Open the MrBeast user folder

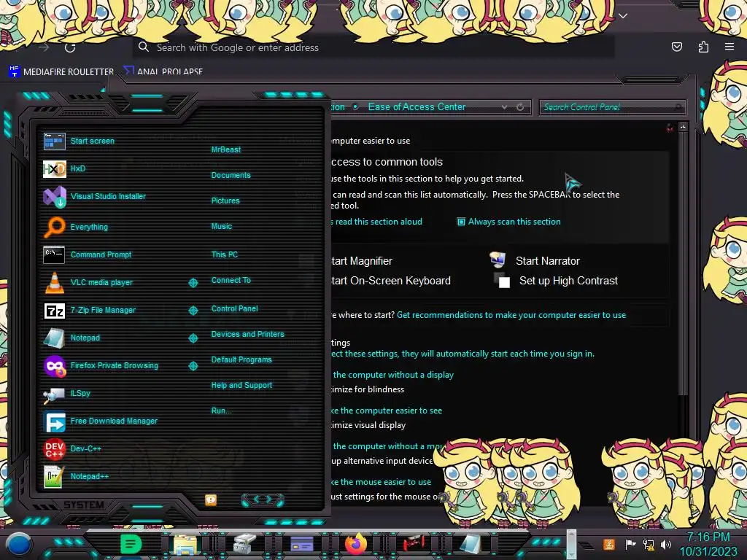[226, 149]
